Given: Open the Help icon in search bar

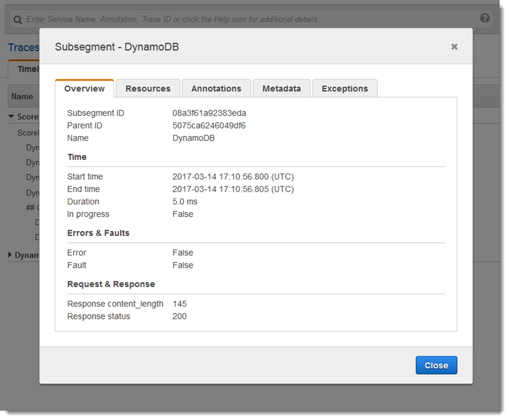Looking at the screenshot, I should tap(485, 18).
